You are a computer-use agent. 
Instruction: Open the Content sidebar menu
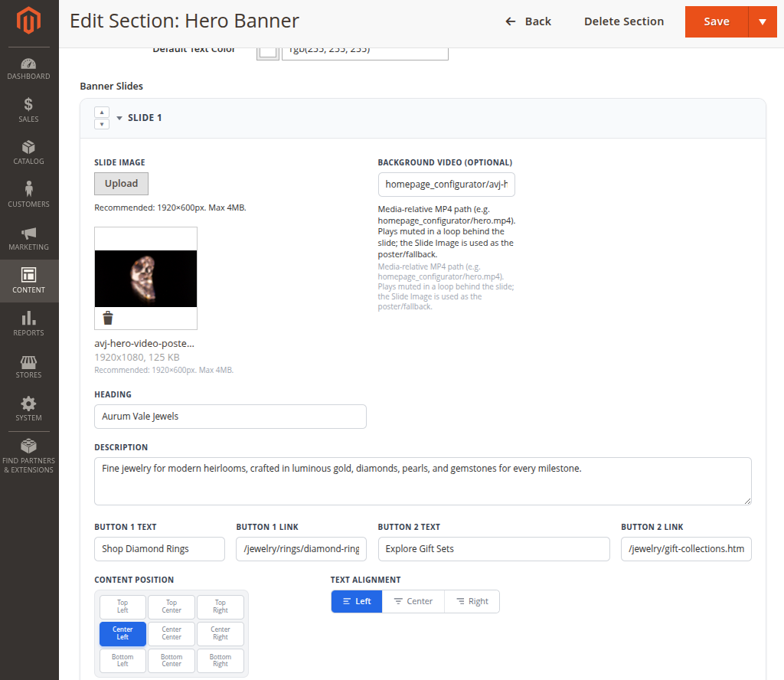pos(28,281)
